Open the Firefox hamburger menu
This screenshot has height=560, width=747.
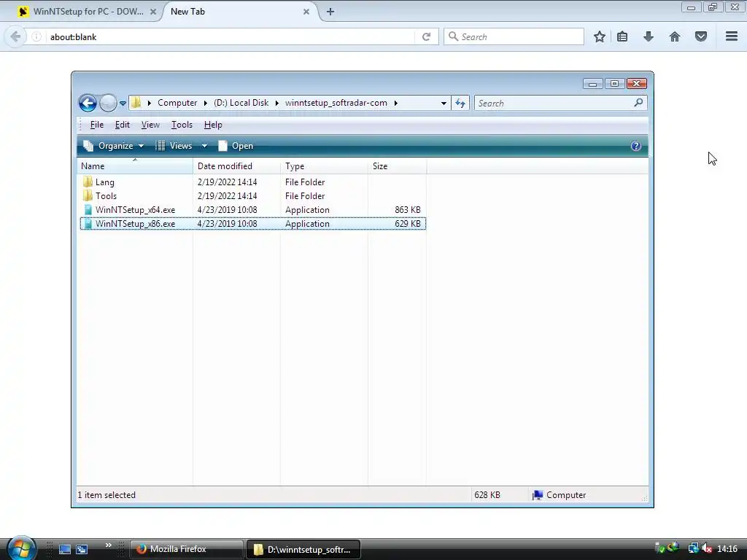[732, 36]
